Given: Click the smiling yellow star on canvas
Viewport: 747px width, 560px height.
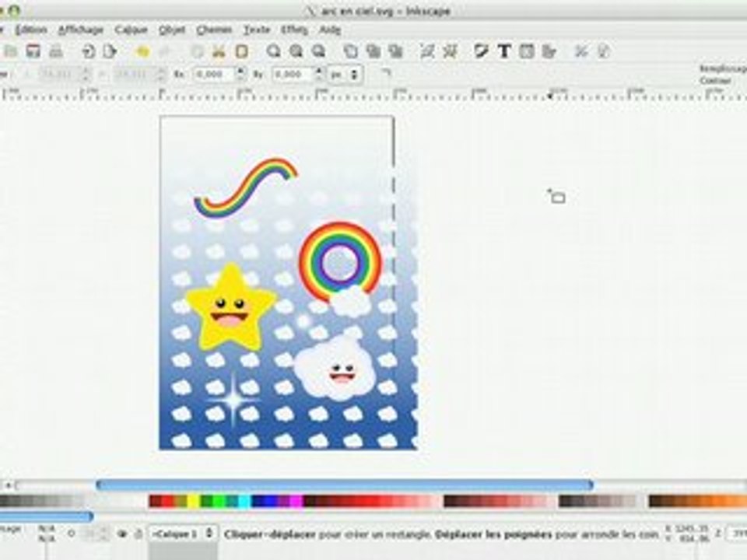Looking at the screenshot, I should coord(231,309).
